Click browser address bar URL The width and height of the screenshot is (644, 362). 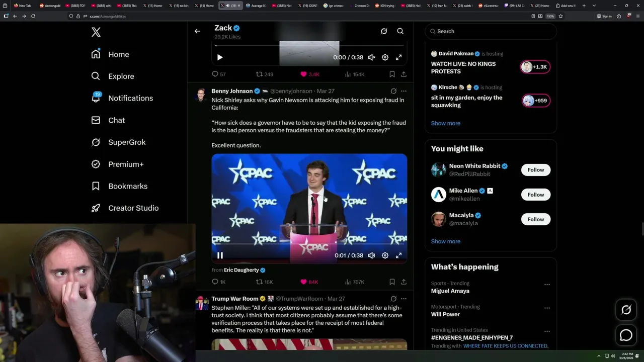pyautogui.click(x=108, y=16)
